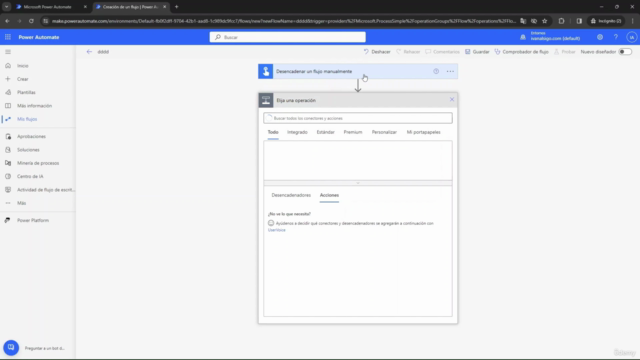
Task: Open Comentarios in the toolbar
Action: tap(442, 52)
